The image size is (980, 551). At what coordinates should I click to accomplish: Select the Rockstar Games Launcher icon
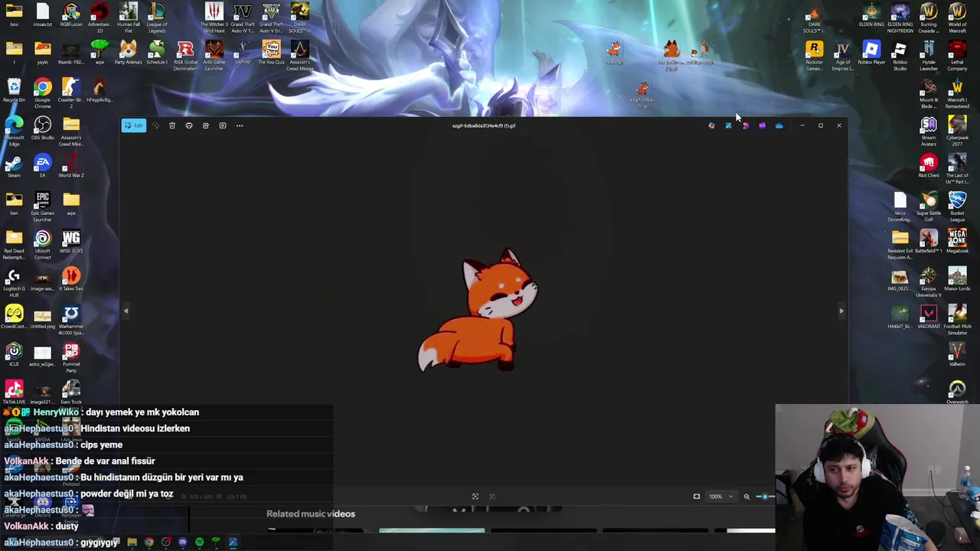tap(814, 56)
